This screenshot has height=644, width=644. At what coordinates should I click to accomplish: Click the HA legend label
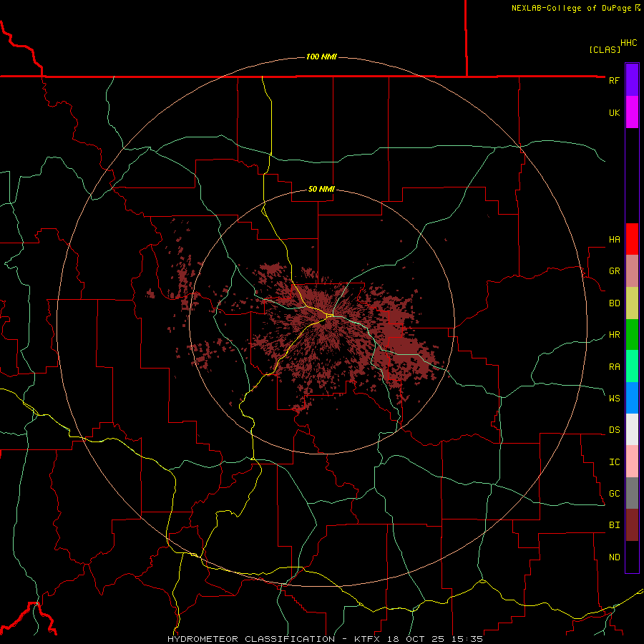coord(614,240)
